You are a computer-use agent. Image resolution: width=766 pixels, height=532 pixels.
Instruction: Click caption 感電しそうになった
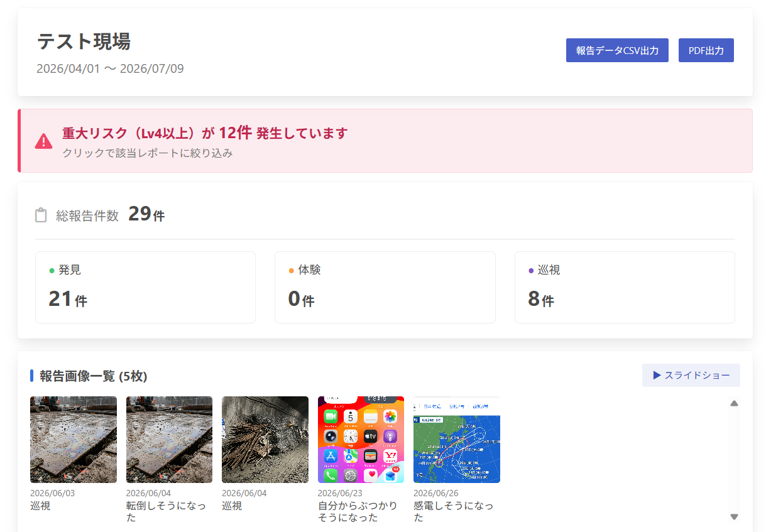[453, 512]
